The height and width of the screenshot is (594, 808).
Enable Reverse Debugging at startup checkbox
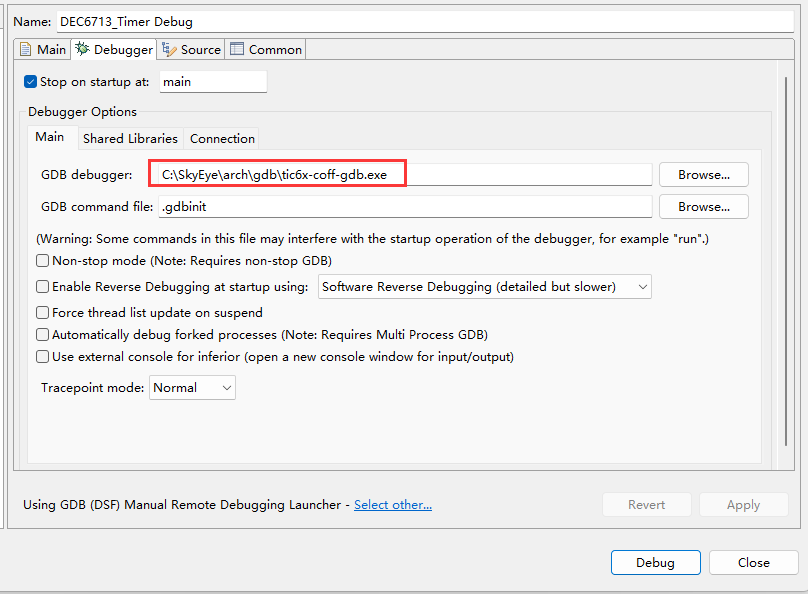[43, 286]
